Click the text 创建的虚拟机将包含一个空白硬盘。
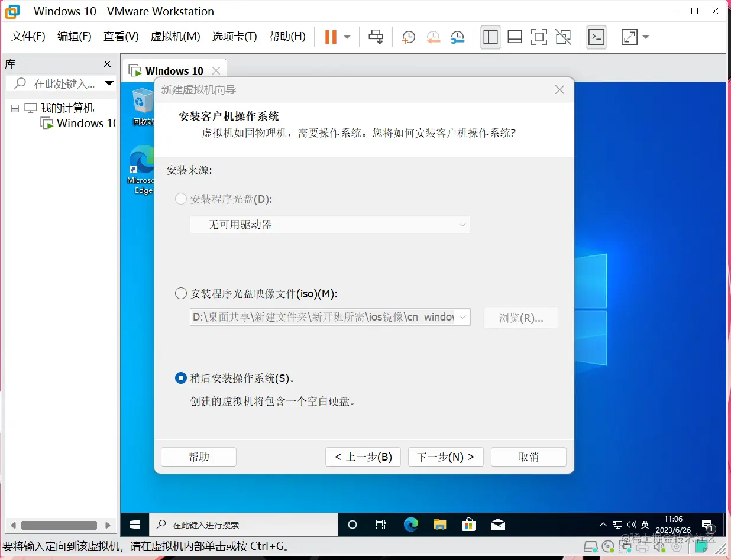 click(274, 402)
